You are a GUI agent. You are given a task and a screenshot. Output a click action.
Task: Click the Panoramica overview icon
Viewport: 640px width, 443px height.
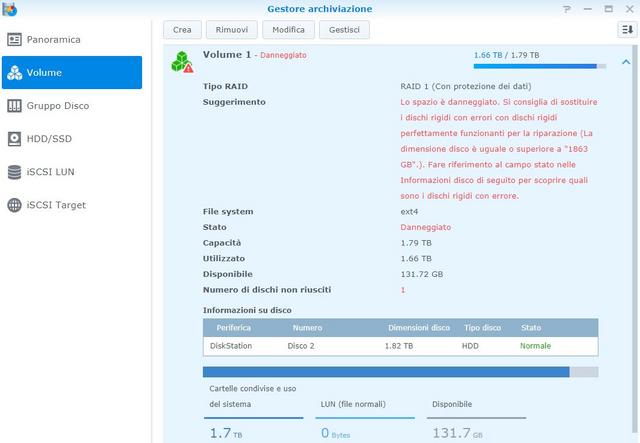[x=14, y=40]
